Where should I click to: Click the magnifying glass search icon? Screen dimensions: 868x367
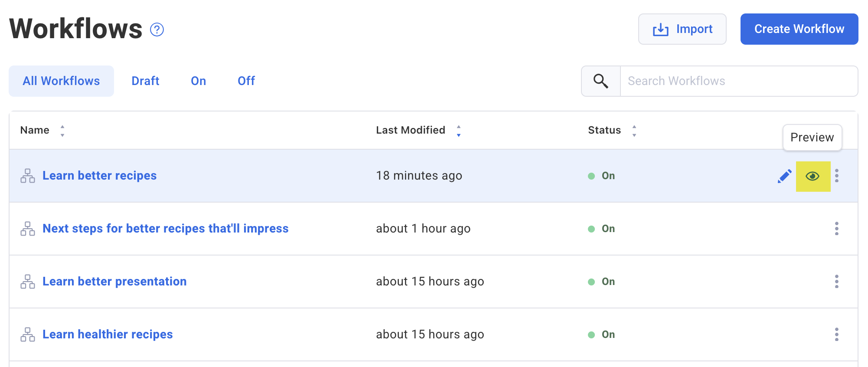tap(600, 81)
